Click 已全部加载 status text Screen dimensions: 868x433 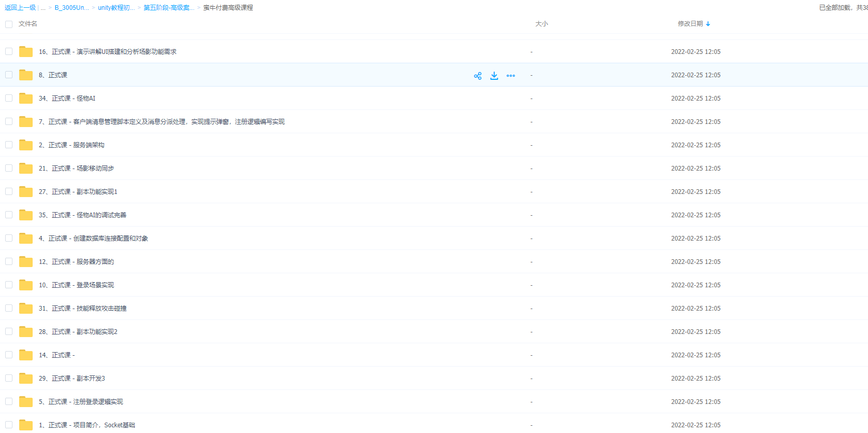(843, 8)
